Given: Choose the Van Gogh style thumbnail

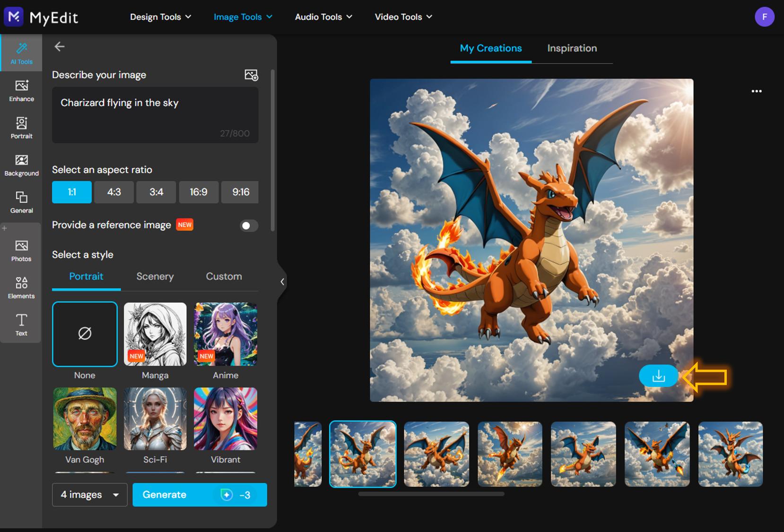Looking at the screenshot, I should click(85, 419).
